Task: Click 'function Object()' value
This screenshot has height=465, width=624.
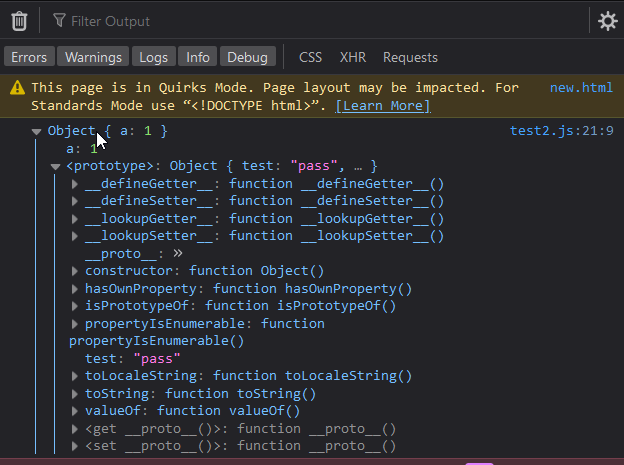Action: (256, 271)
